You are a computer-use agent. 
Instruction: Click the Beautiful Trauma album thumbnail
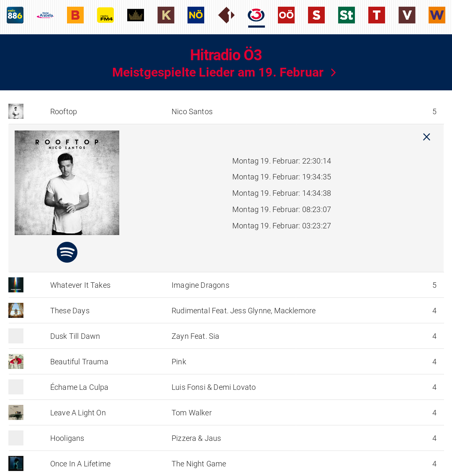pos(16,361)
